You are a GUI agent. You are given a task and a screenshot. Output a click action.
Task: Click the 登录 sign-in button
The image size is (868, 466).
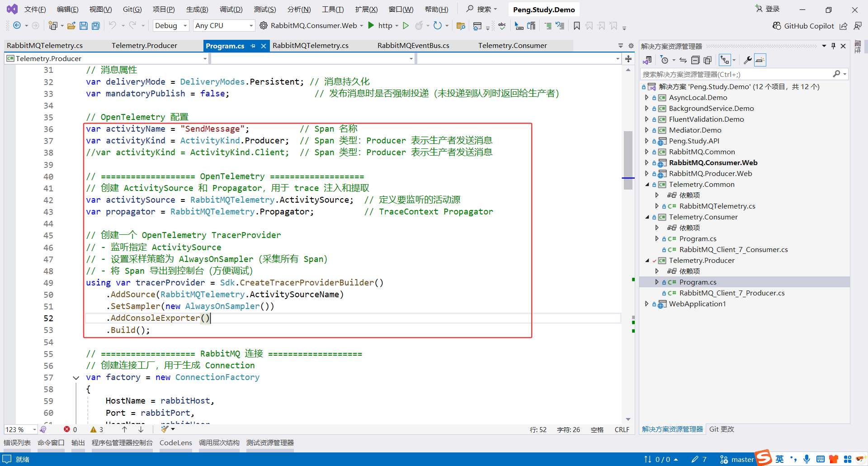coord(767,9)
